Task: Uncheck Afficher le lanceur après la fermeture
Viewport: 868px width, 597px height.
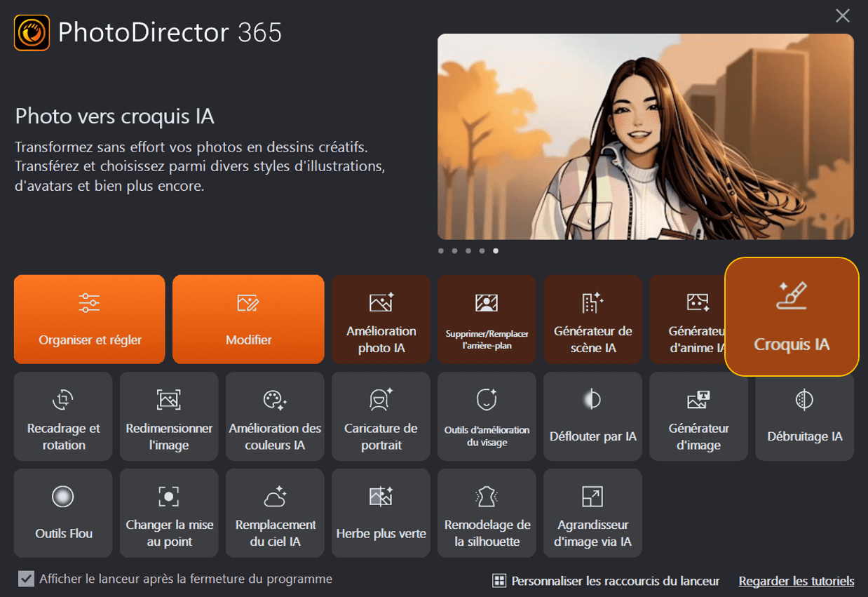Action: 26,579
